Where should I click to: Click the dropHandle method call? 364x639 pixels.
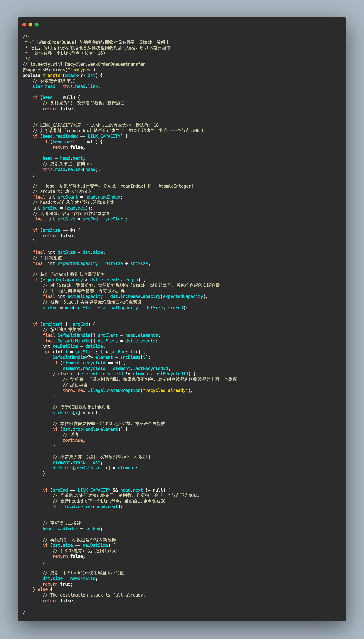[x=85, y=429]
